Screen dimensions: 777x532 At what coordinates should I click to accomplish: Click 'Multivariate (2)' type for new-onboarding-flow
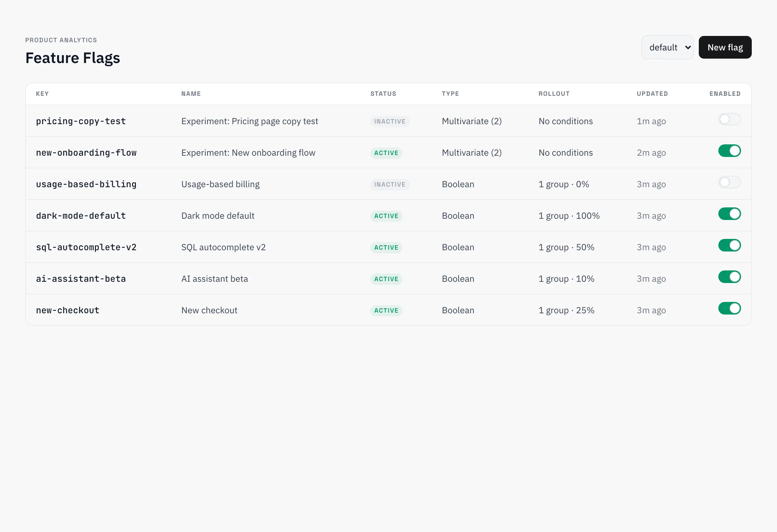(472, 153)
